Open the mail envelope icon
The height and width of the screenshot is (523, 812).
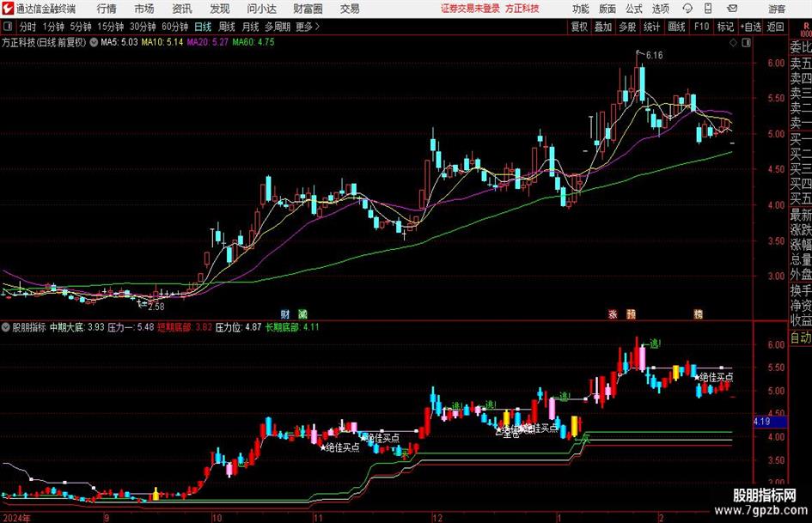tap(732, 9)
